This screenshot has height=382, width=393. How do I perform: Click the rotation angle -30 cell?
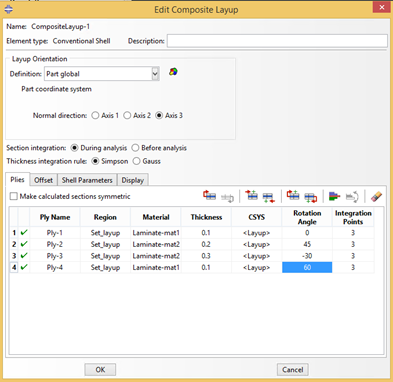pyautogui.click(x=307, y=256)
